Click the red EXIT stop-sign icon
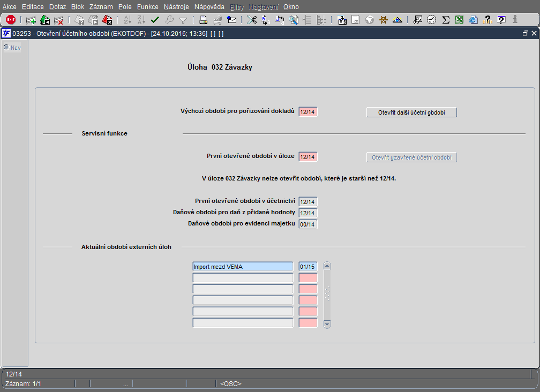The height and width of the screenshot is (392, 540). pos(11,20)
